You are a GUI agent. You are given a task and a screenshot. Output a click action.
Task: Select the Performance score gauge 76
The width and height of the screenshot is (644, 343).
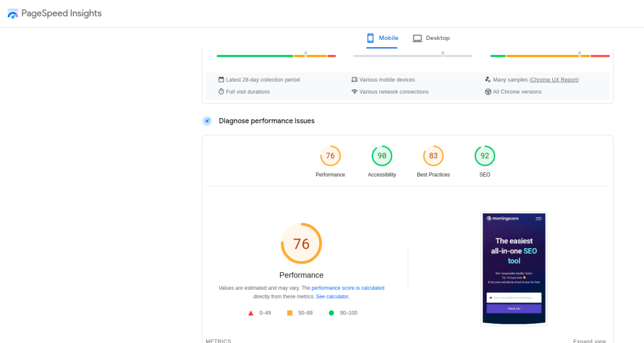tap(330, 156)
